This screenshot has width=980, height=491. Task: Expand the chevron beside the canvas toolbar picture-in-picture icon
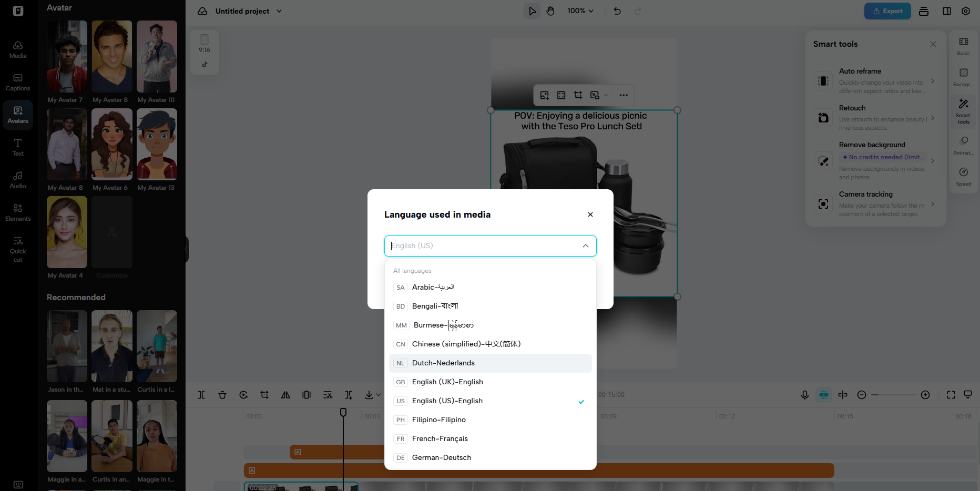point(606,95)
